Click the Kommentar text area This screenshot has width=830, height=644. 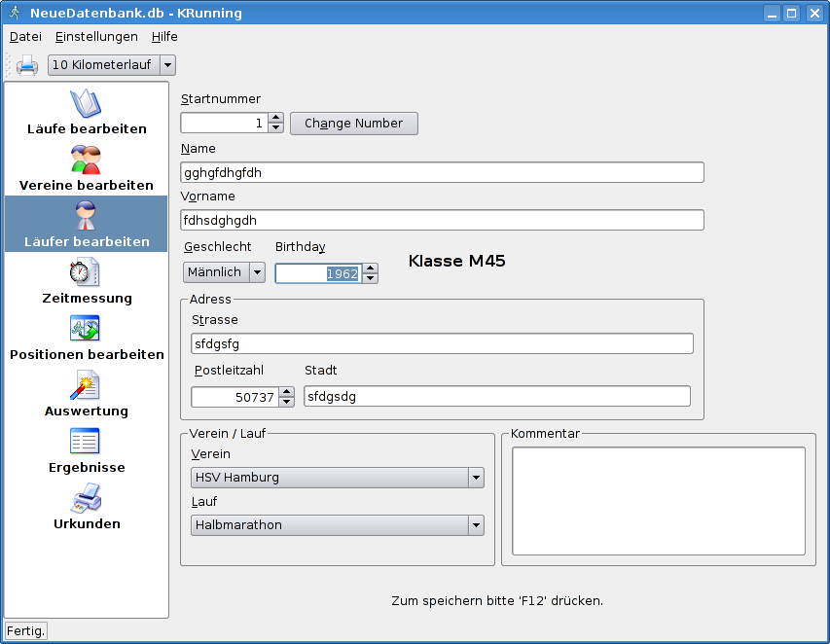pyautogui.click(x=659, y=501)
